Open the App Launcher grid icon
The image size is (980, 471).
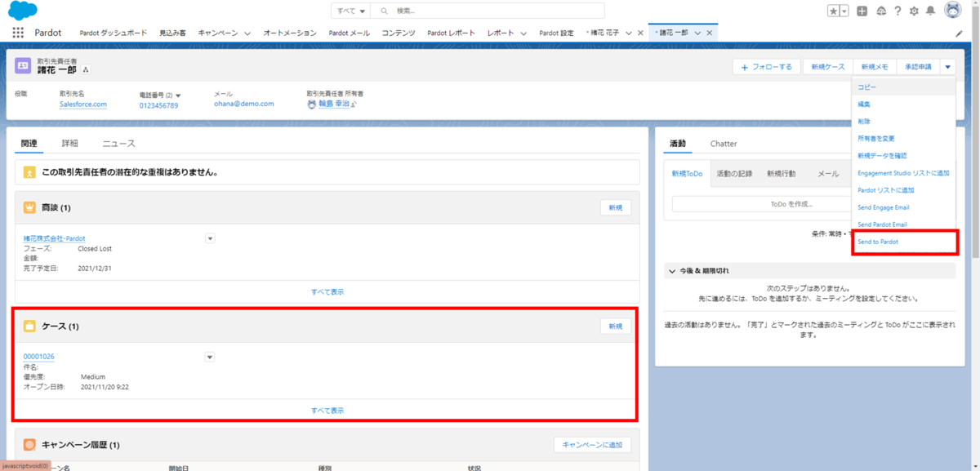pos(18,33)
